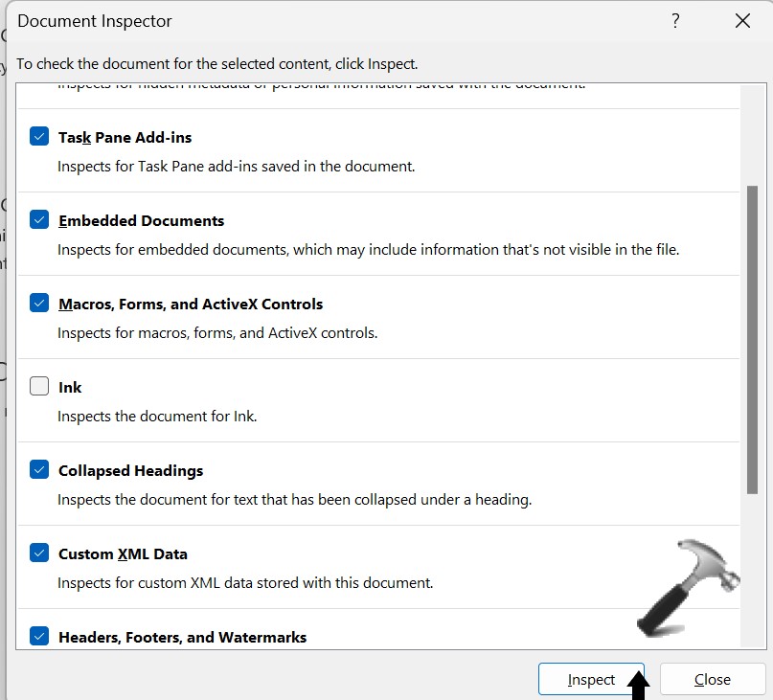Disable Macros, Forms, and ActiveX Controls checkbox
The image size is (773, 700).
tap(39, 304)
